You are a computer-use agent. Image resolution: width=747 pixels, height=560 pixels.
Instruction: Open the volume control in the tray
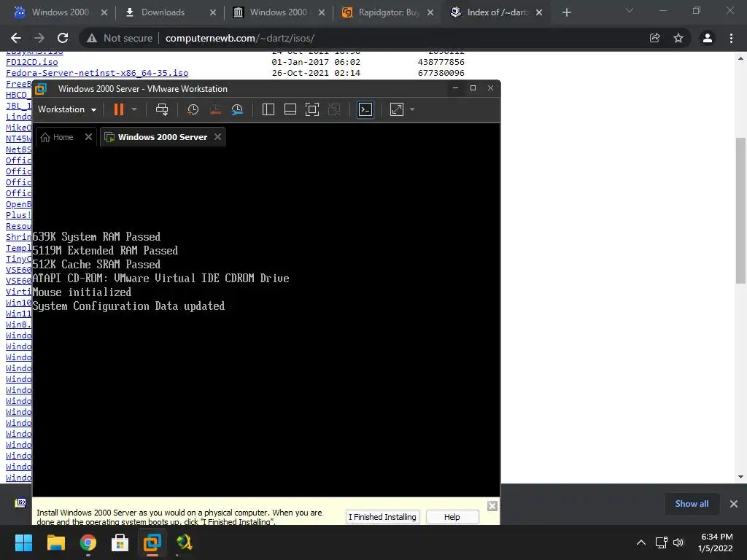tap(678, 542)
